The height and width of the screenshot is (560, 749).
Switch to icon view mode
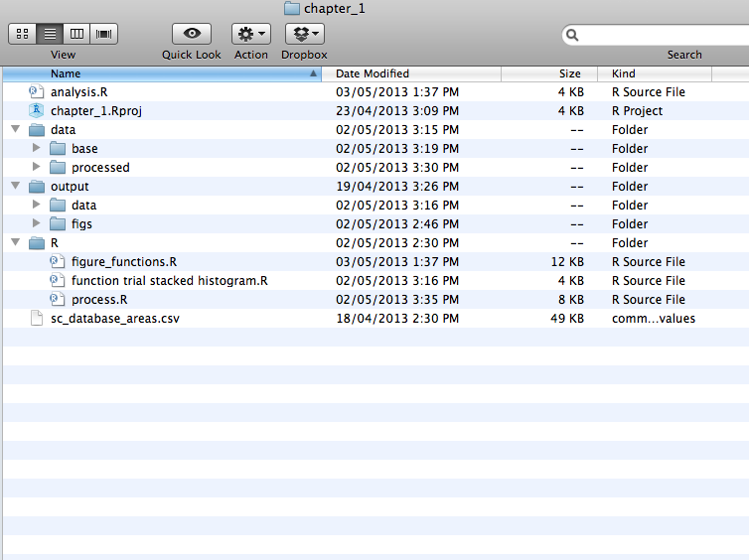[22, 34]
